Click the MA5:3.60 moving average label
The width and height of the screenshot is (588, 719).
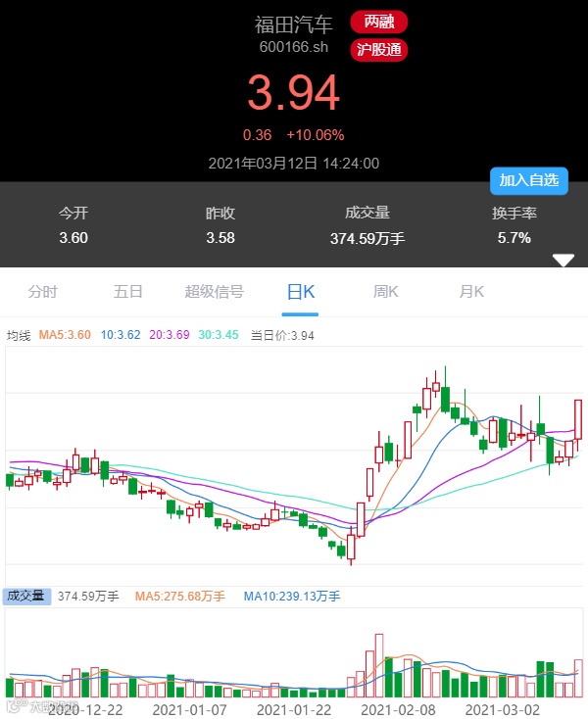click(x=65, y=335)
